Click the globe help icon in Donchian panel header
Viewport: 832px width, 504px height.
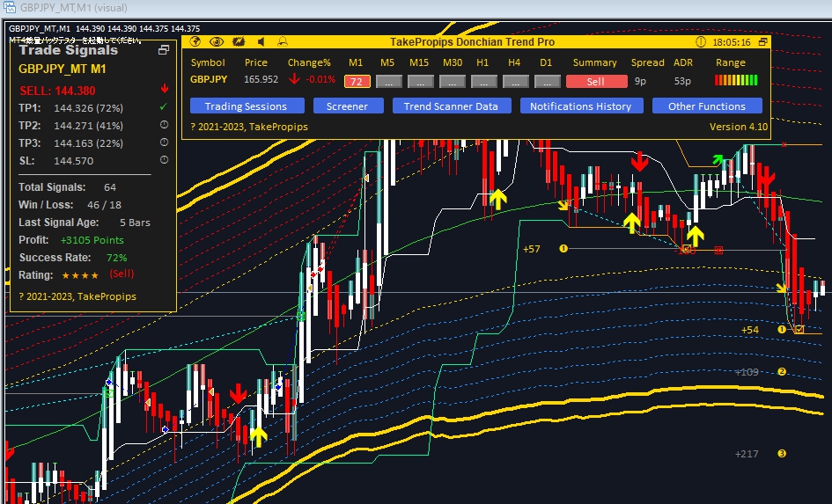point(195,42)
